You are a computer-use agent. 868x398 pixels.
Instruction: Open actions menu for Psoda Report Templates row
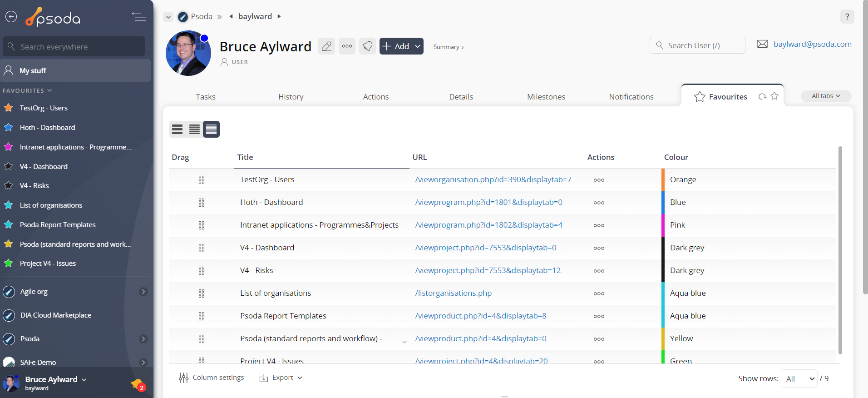(x=599, y=316)
